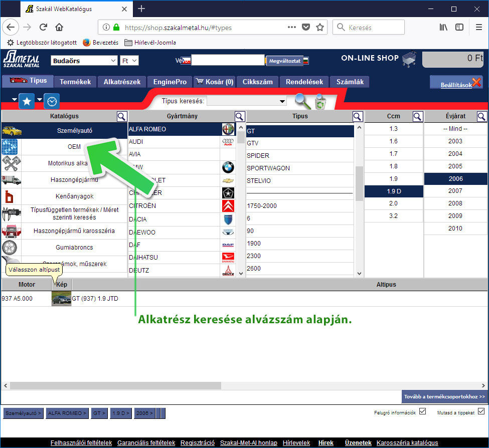Open the GT (937) car thumbnail

point(61,299)
